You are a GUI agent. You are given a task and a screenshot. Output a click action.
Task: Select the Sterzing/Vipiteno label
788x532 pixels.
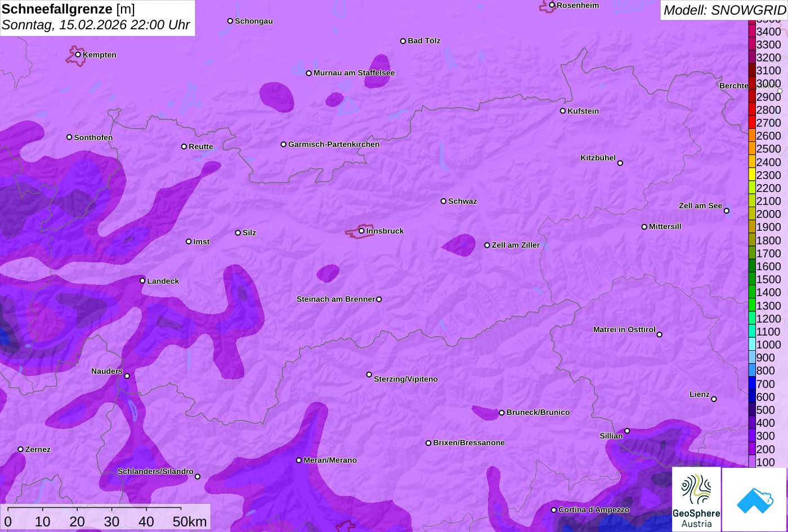[x=406, y=379]
